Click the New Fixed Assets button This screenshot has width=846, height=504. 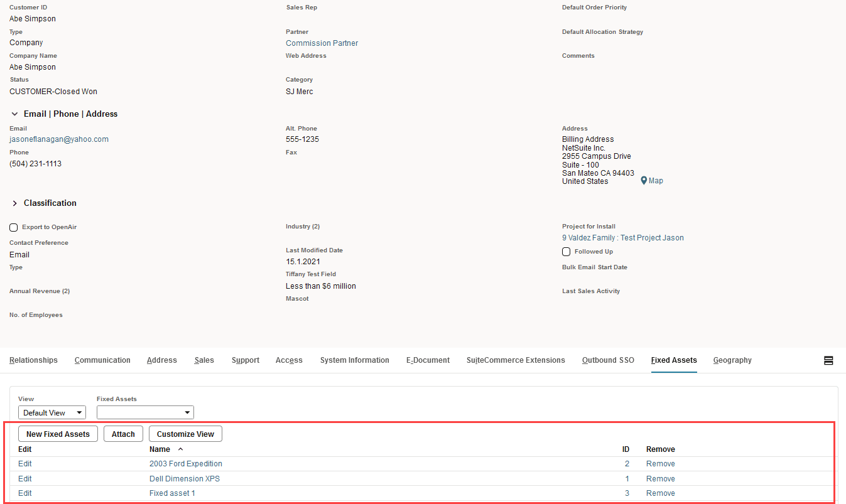tap(58, 434)
